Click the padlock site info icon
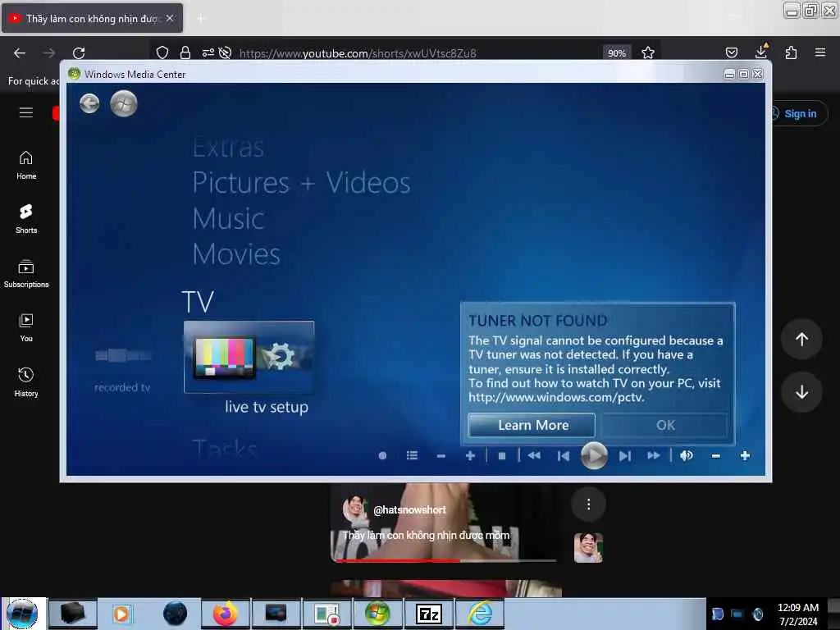This screenshot has height=630, width=840. point(185,52)
